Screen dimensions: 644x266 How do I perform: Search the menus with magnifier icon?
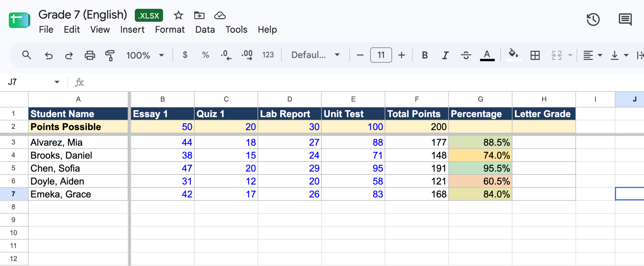point(27,55)
